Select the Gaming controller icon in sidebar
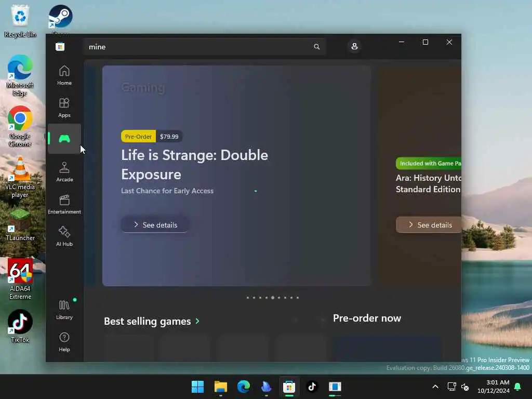 (x=64, y=139)
